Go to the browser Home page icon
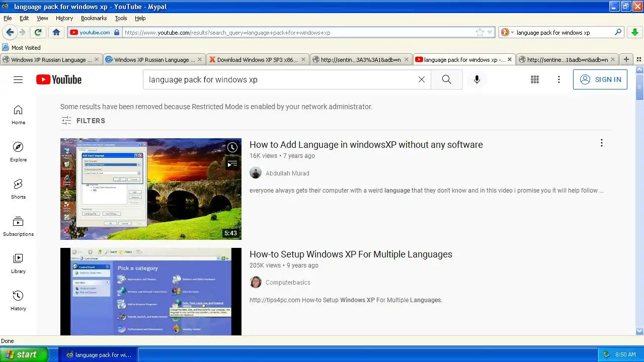This screenshot has height=362, width=644. [56, 32]
